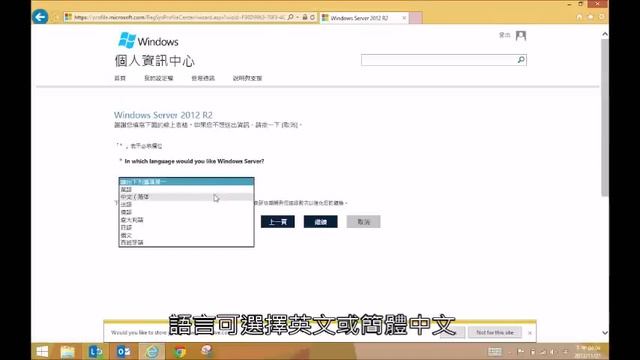
Task: Click the site search text box
Action: pyautogui.click(x=439, y=60)
